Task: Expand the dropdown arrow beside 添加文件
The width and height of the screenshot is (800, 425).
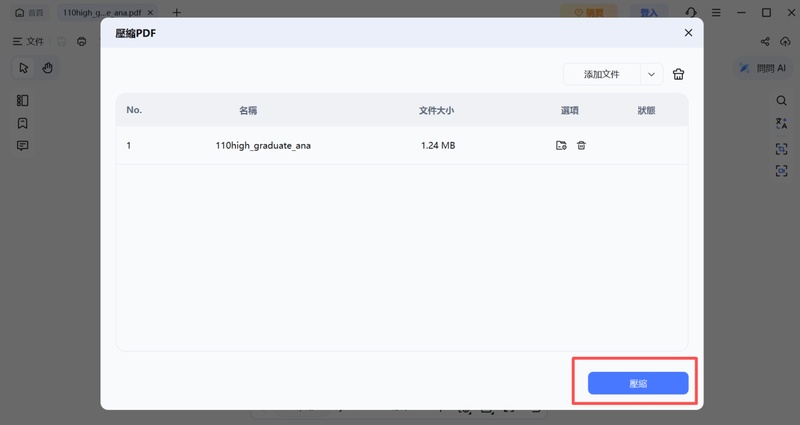Action: pyautogui.click(x=651, y=74)
